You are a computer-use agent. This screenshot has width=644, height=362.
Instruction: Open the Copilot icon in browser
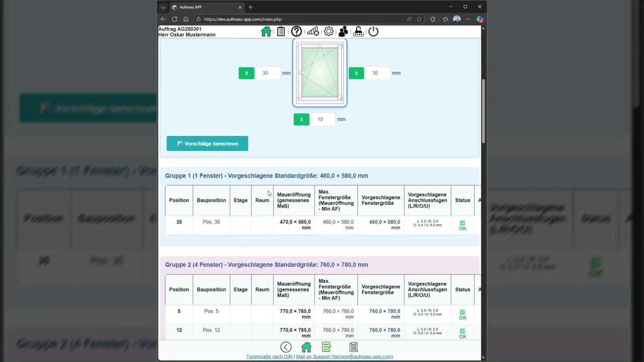pos(480,19)
